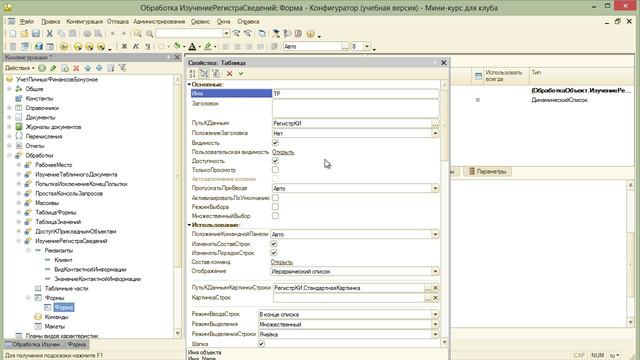Open fill color picker in toolbar
This screenshot has width=640, height=360.
[177, 47]
